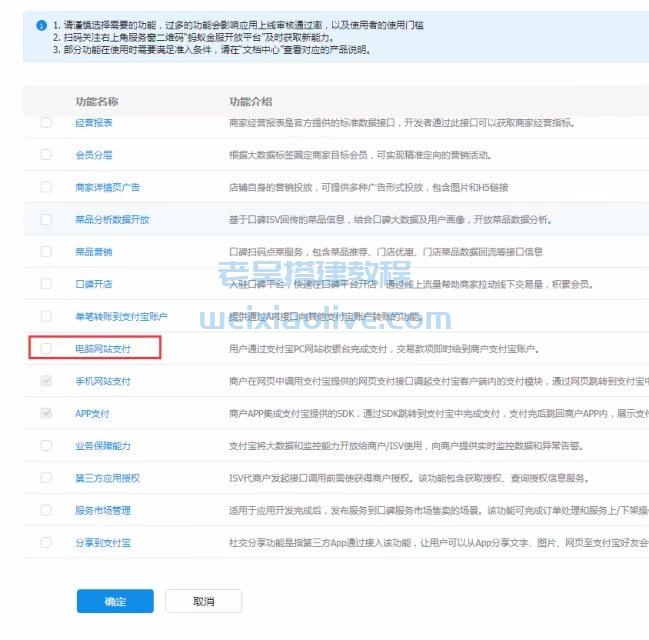Click the description starting 店铺自身的营销投放
The width and height of the screenshot is (649, 640).
click(x=369, y=188)
